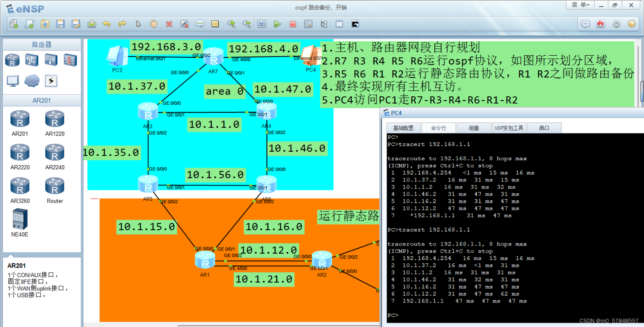
Task: Select the rectangle palette tool
Action: coord(215,24)
